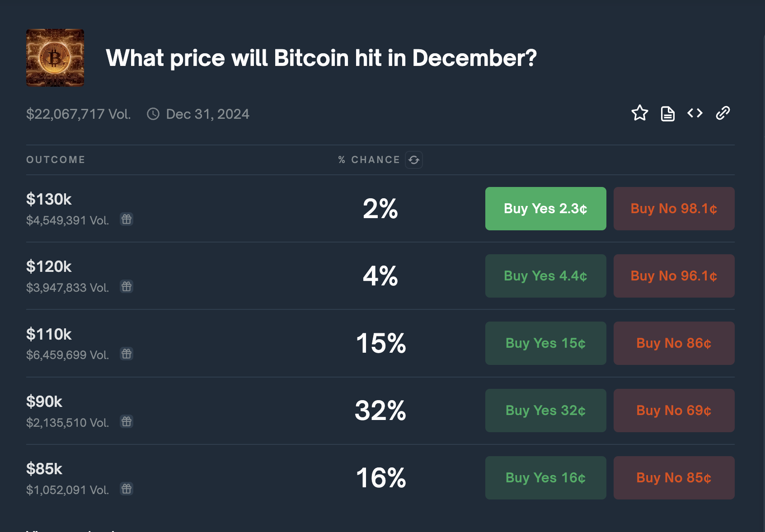Copy market link with chain icon

tap(723, 113)
